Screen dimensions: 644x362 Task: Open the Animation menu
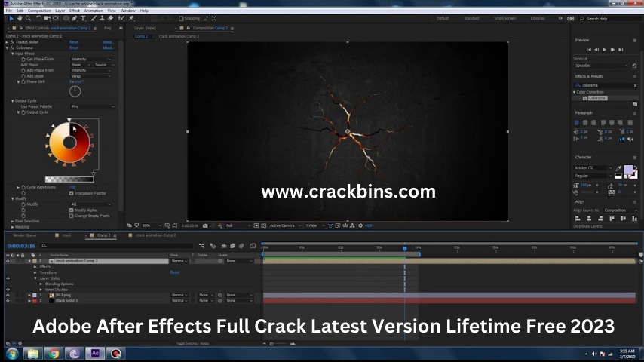(94, 11)
